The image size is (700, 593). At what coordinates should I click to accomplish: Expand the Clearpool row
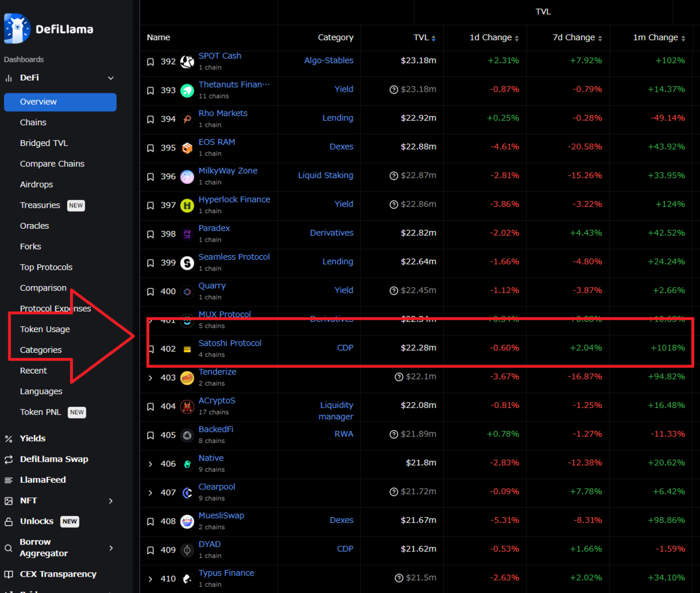[x=150, y=493]
